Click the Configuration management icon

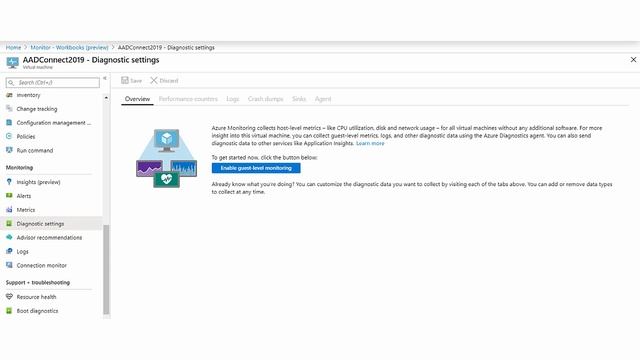[9, 122]
